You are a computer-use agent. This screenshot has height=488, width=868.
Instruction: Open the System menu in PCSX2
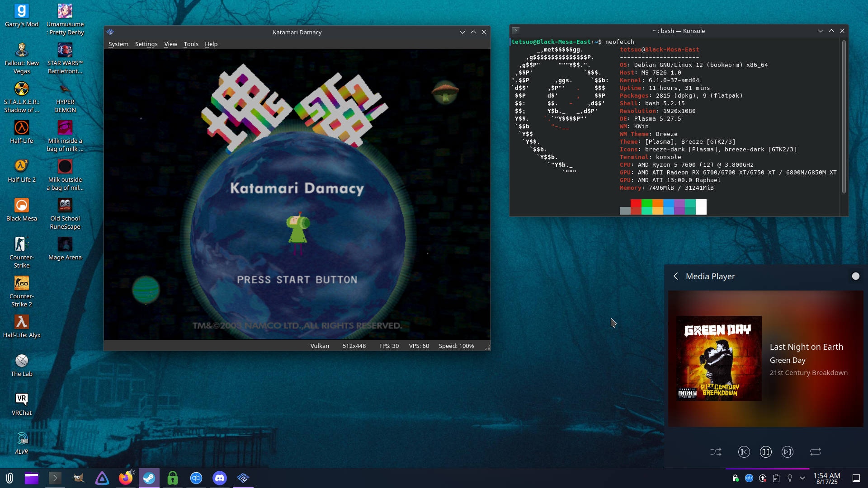point(118,44)
